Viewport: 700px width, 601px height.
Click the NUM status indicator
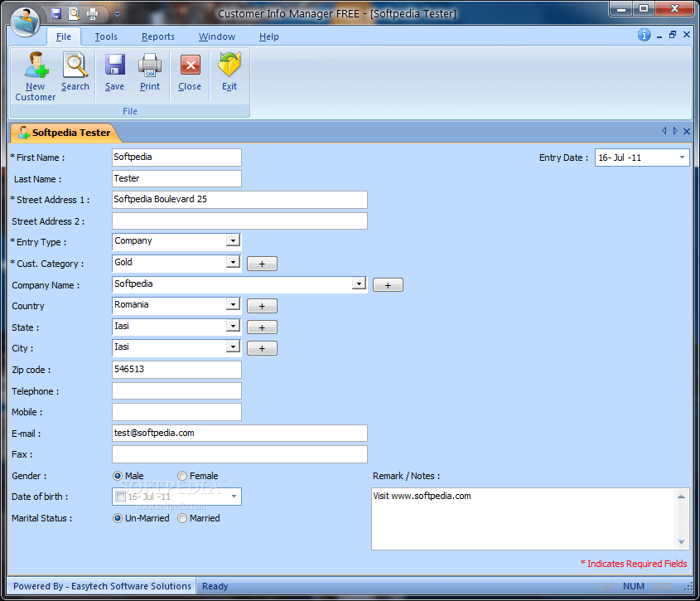pyautogui.click(x=634, y=586)
